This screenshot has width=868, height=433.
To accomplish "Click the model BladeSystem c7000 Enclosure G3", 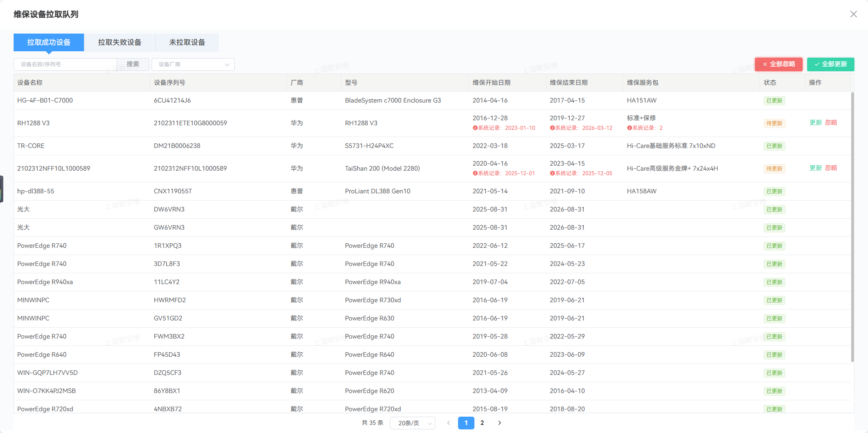I will 393,100.
